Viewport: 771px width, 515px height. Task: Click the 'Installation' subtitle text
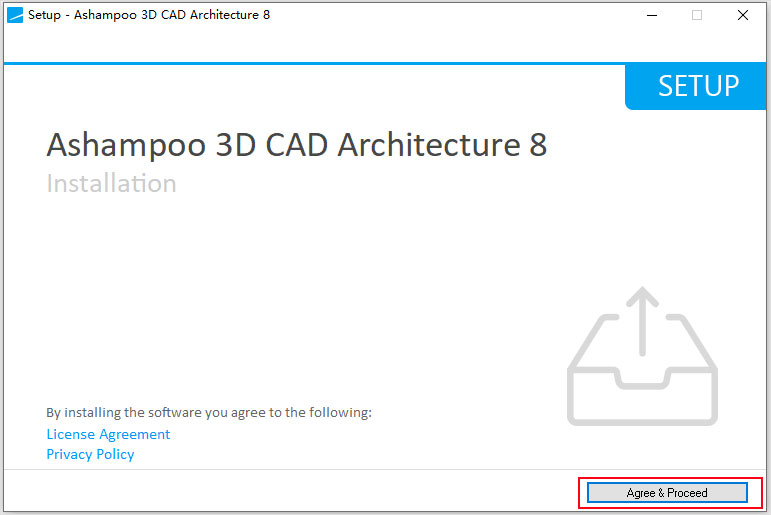click(x=111, y=183)
